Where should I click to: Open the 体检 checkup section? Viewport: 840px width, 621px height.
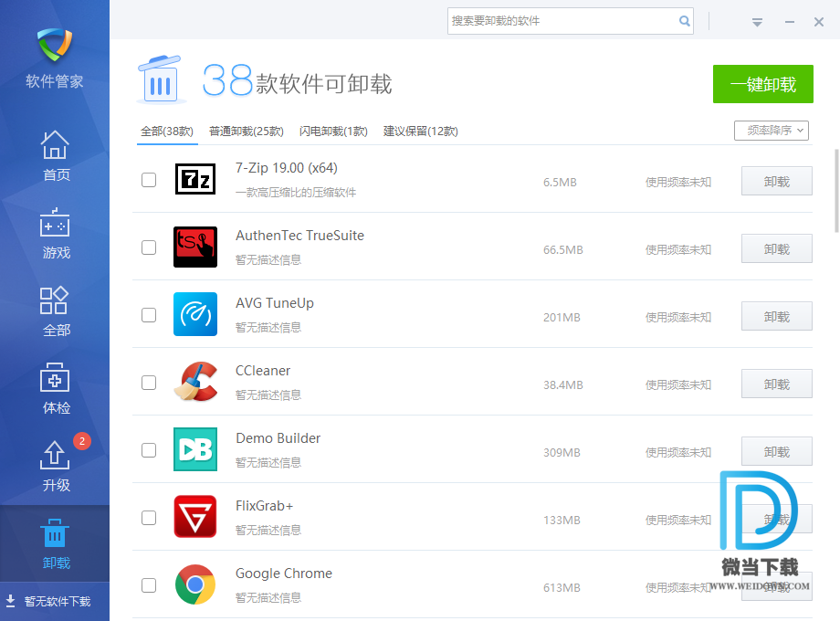55,388
